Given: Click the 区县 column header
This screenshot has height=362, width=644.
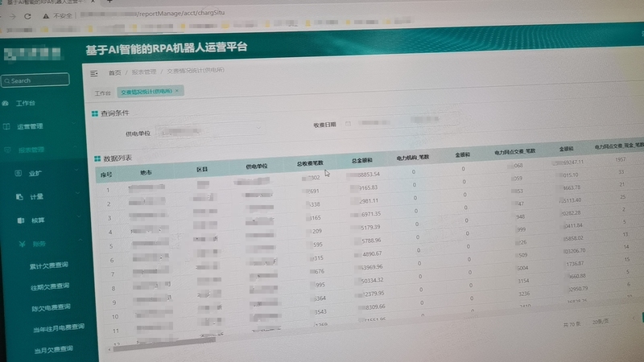Looking at the screenshot, I should tap(202, 170).
